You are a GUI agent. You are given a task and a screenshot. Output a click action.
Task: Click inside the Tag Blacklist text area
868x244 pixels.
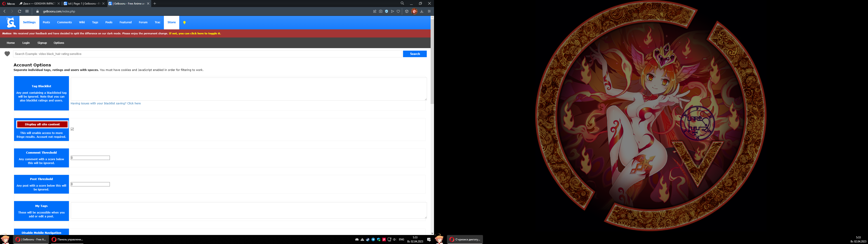pyautogui.click(x=248, y=89)
